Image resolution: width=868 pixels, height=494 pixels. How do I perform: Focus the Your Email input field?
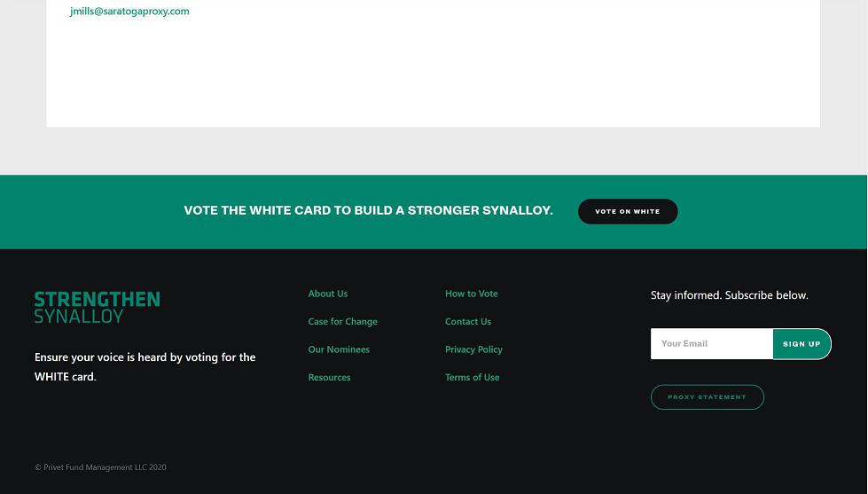click(x=711, y=344)
